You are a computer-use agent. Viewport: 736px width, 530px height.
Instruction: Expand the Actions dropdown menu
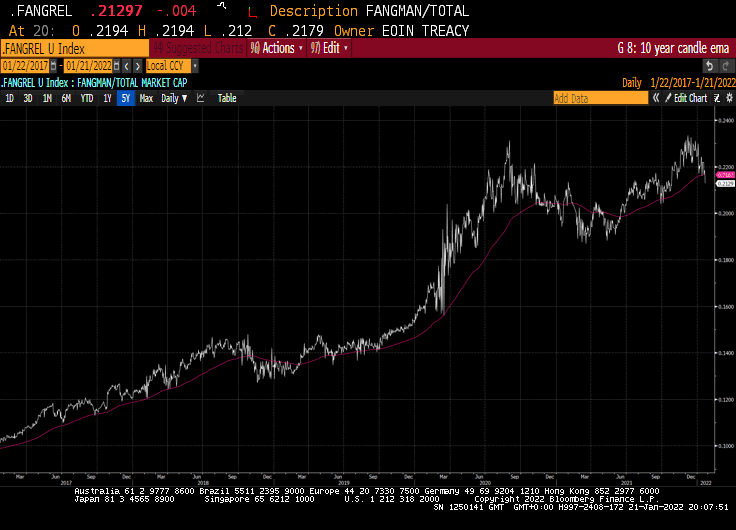[x=276, y=48]
